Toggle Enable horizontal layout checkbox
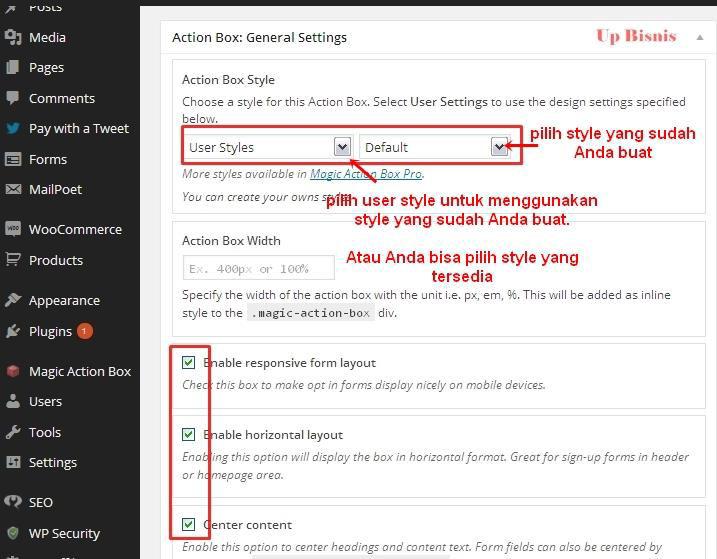717x559 pixels. [188, 435]
